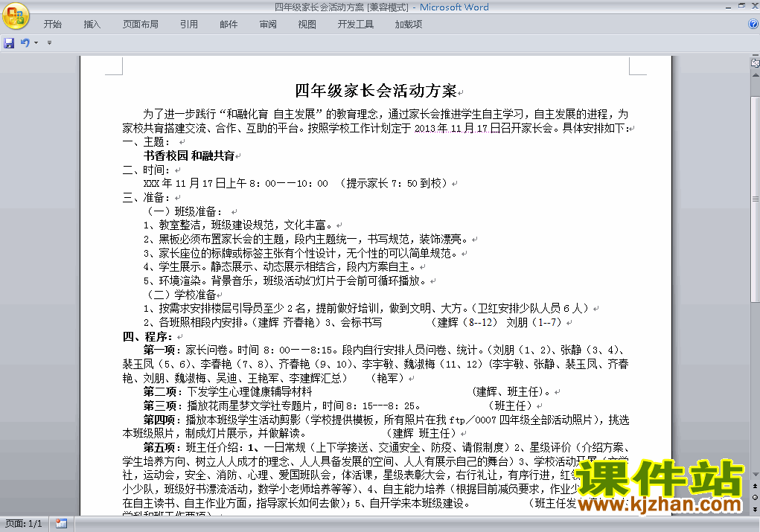The height and width of the screenshot is (532, 760).
Task: Click the line starting 1、按需求安排楼层引导员
Action: pos(366,309)
